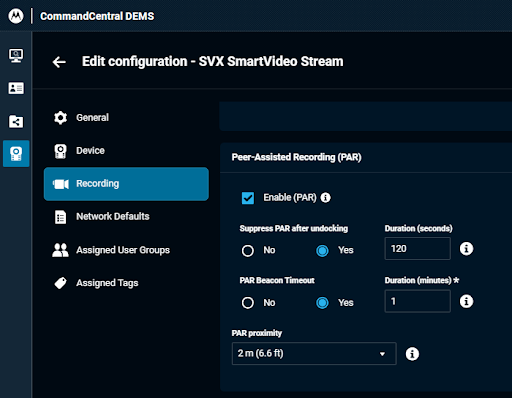Select Yes for Suppress PAR after undocking
The height and width of the screenshot is (398, 512).
322,251
